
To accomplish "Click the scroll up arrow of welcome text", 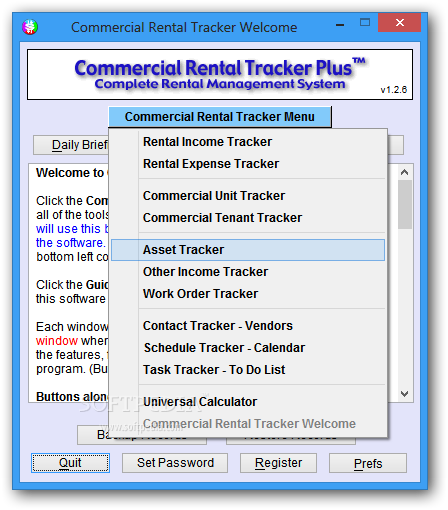I will pyautogui.click(x=405, y=172).
